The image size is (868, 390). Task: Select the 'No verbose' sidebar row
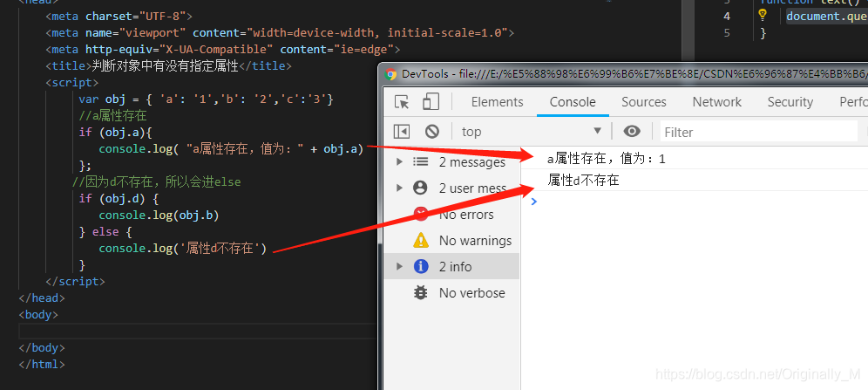451,293
